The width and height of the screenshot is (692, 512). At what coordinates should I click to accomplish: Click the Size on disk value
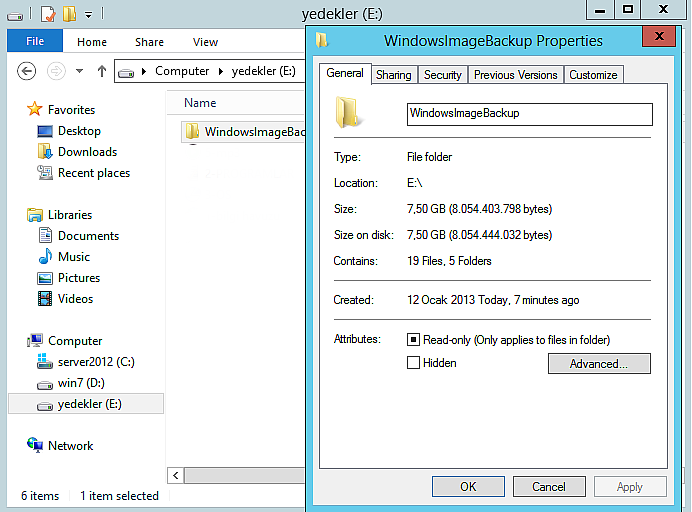click(x=479, y=235)
